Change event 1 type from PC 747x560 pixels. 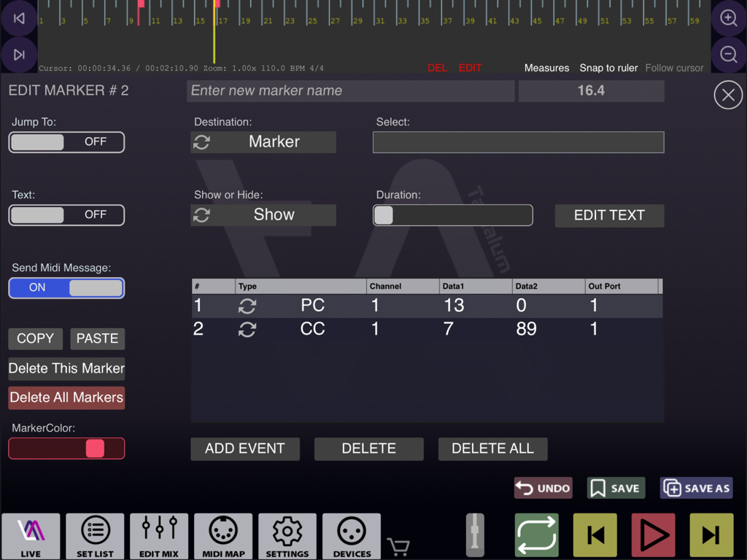247,306
